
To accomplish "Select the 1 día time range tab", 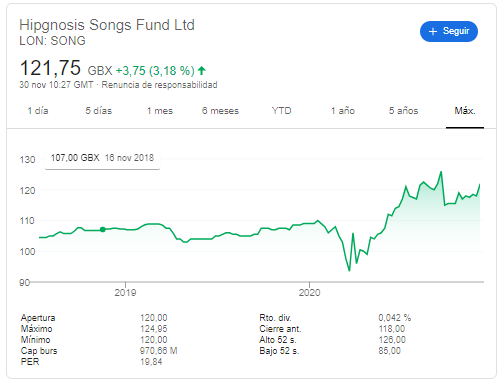I will [x=38, y=111].
